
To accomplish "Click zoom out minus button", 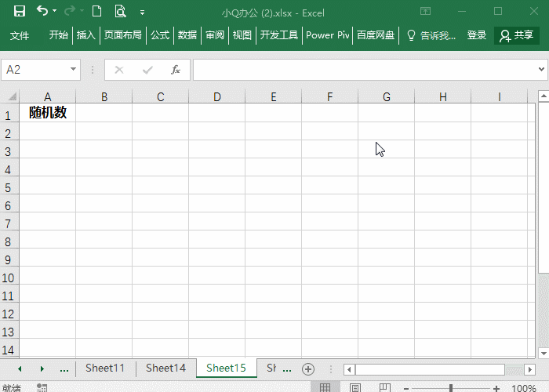I will point(406,388).
